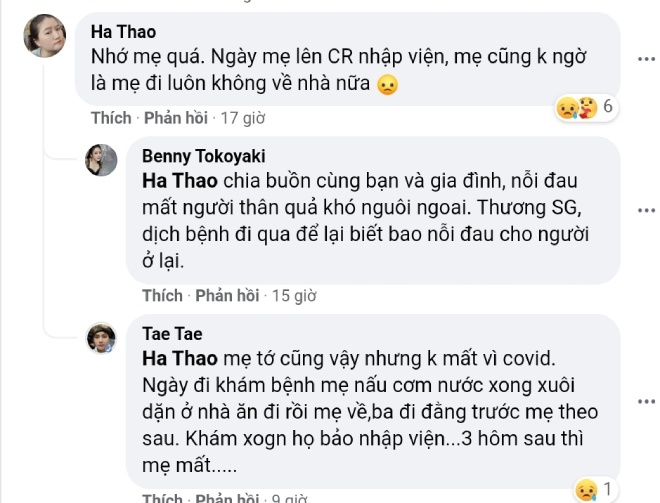
Task: Reply to Ha Thao's comment via Phản hồi
Action: click(176, 118)
